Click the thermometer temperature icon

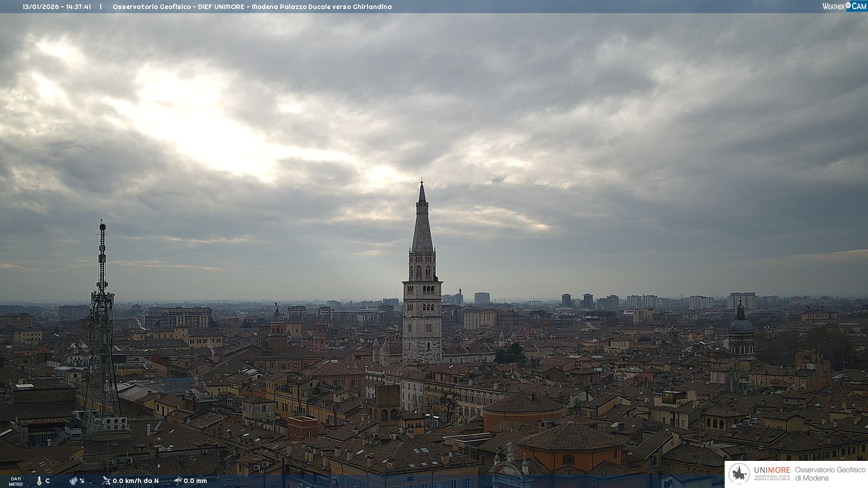[39, 481]
